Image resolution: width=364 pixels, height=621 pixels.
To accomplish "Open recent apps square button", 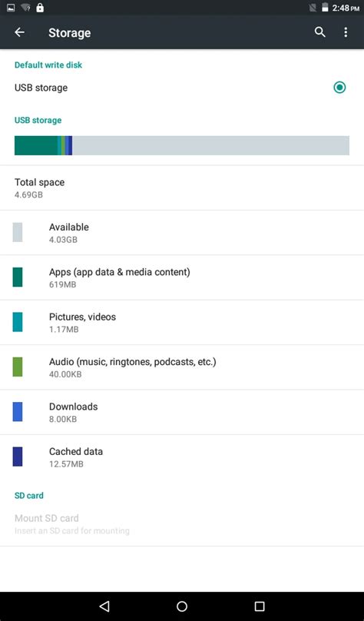I will coord(260,606).
